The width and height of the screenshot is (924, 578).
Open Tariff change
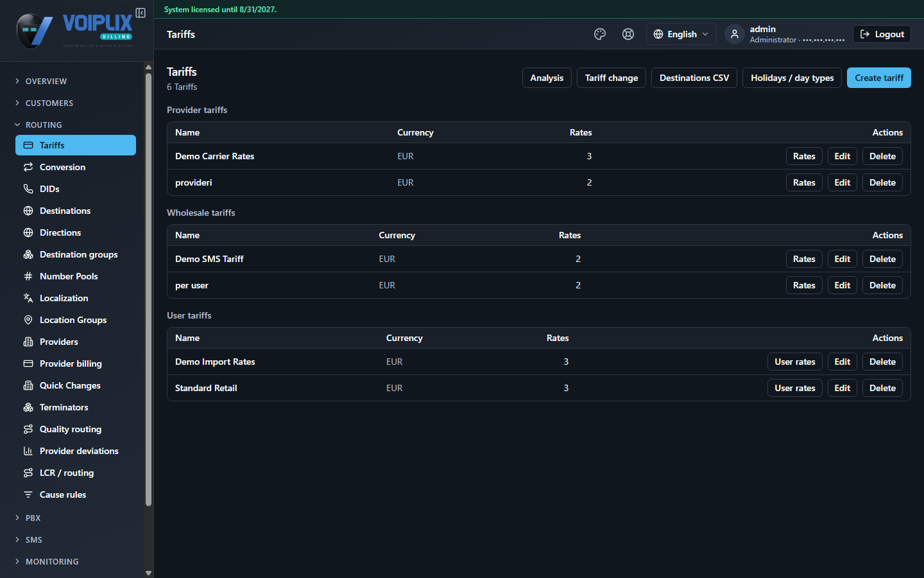(x=612, y=78)
